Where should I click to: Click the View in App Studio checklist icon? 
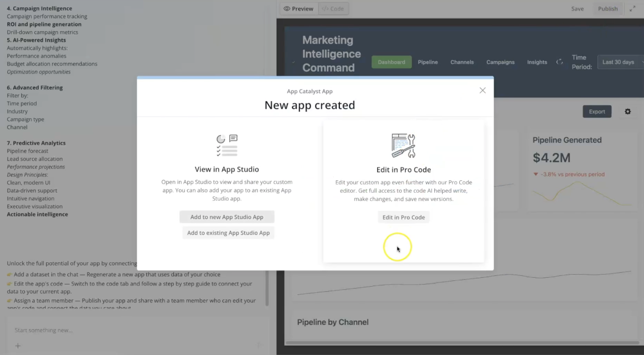(x=227, y=146)
